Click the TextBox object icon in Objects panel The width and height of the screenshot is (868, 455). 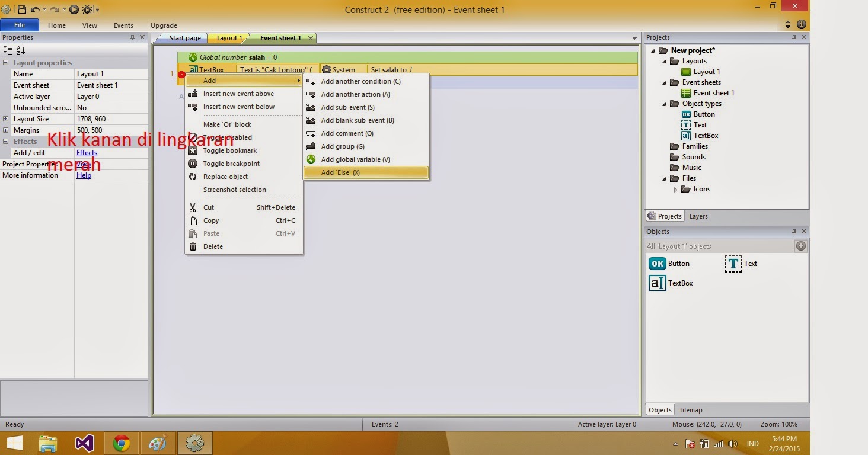point(658,283)
